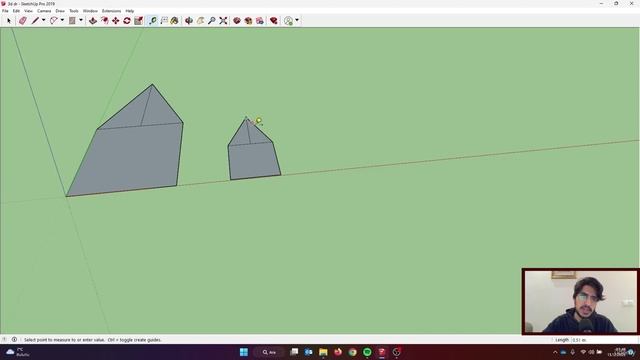Open the Window menu
Screen dimensions: 640x360
tap(90, 11)
